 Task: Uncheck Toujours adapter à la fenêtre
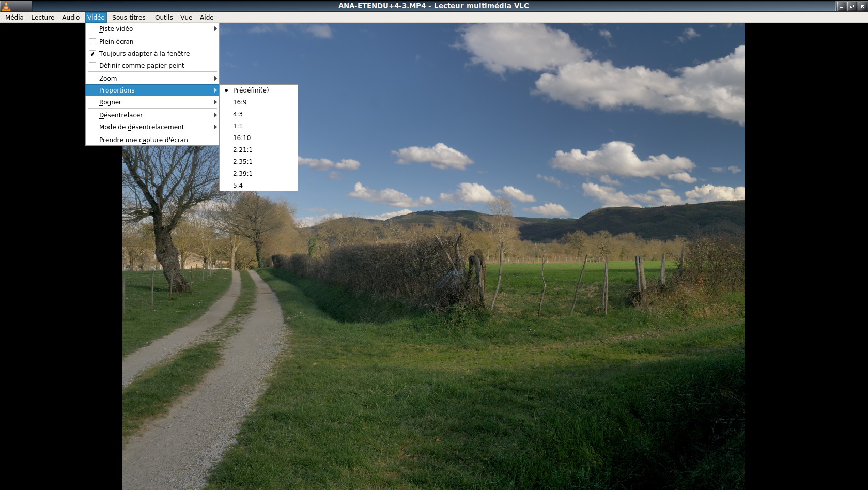point(92,54)
